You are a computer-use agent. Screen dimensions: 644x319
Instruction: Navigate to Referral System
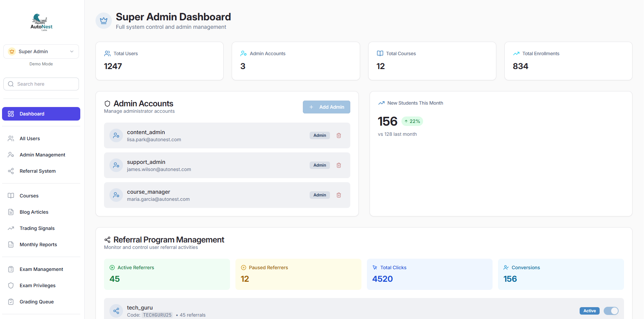pyautogui.click(x=41, y=171)
